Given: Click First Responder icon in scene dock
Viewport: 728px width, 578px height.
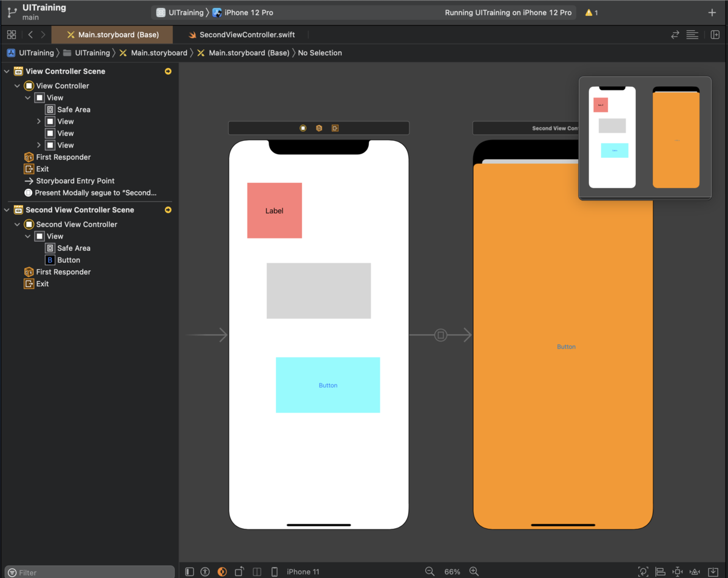Looking at the screenshot, I should pyautogui.click(x=318, y=128).
